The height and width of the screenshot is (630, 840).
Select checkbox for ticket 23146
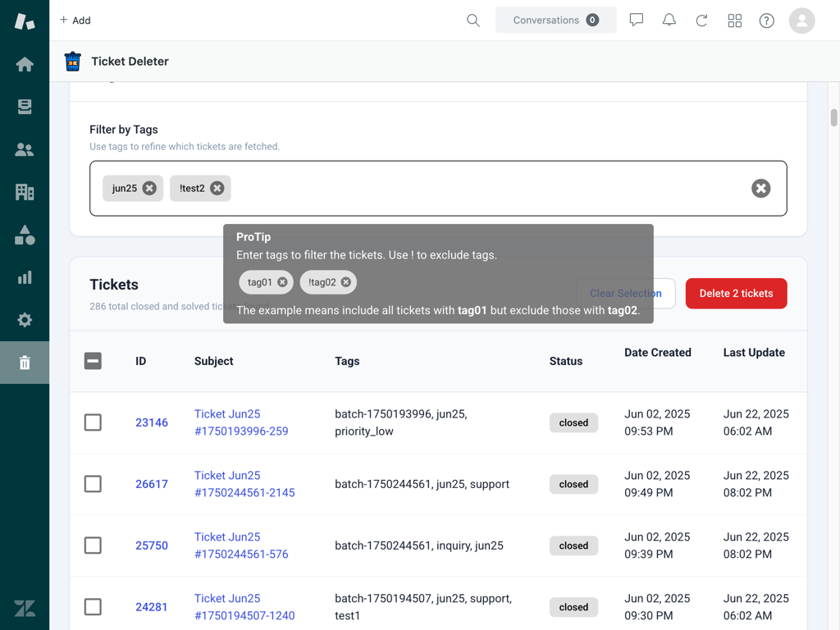[x=93, y=422]
